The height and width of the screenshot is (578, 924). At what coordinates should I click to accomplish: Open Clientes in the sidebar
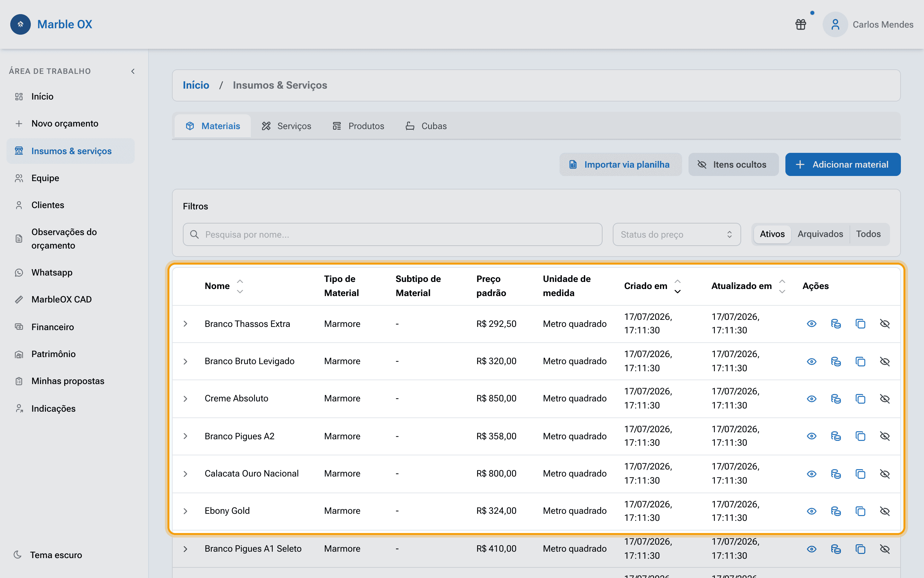tap(71, 205)
